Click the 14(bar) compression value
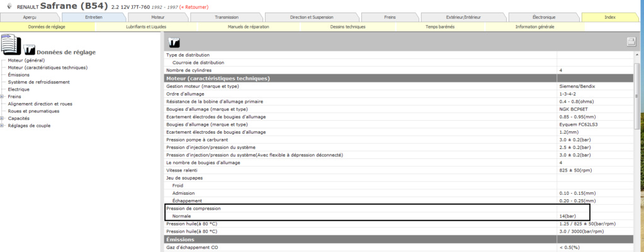 tap(567, 216)
